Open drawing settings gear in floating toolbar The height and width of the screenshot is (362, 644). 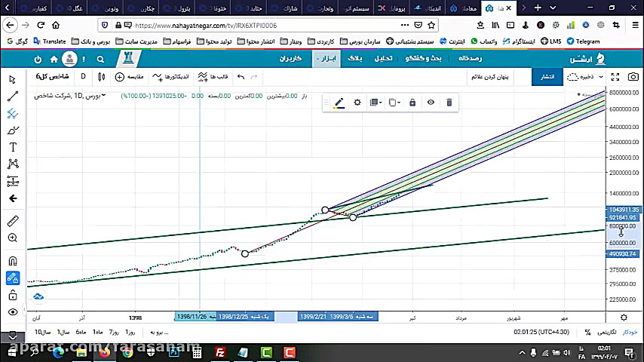[357, 103]
